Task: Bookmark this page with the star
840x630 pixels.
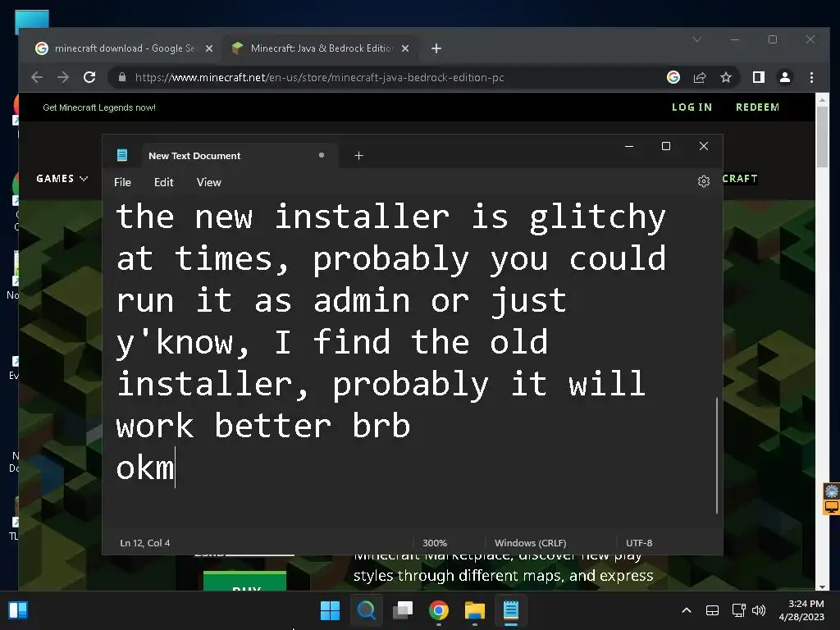Action: point(726,77)
